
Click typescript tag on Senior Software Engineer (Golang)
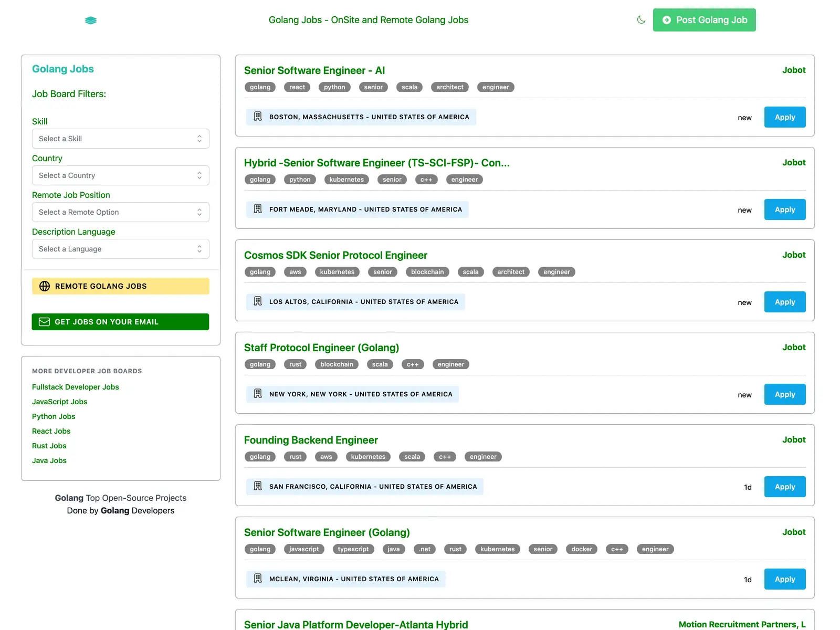pos(353,549)
